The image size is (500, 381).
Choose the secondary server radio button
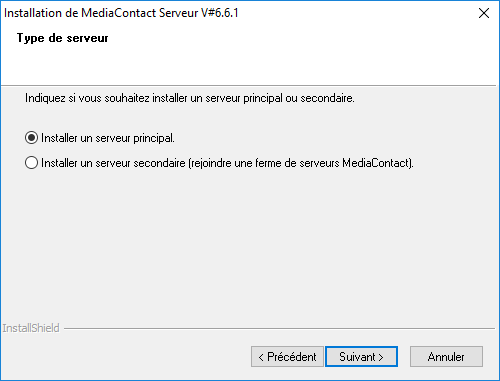(x=31, y=163)
